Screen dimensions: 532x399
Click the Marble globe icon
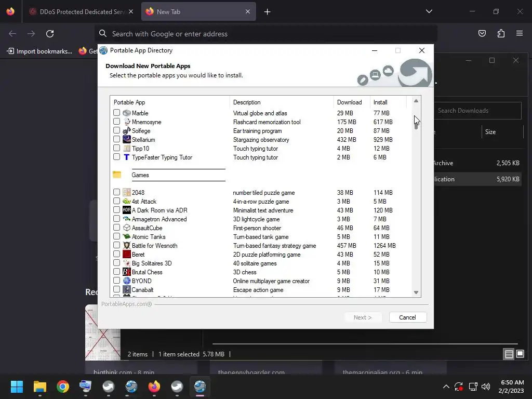(127, 113)
